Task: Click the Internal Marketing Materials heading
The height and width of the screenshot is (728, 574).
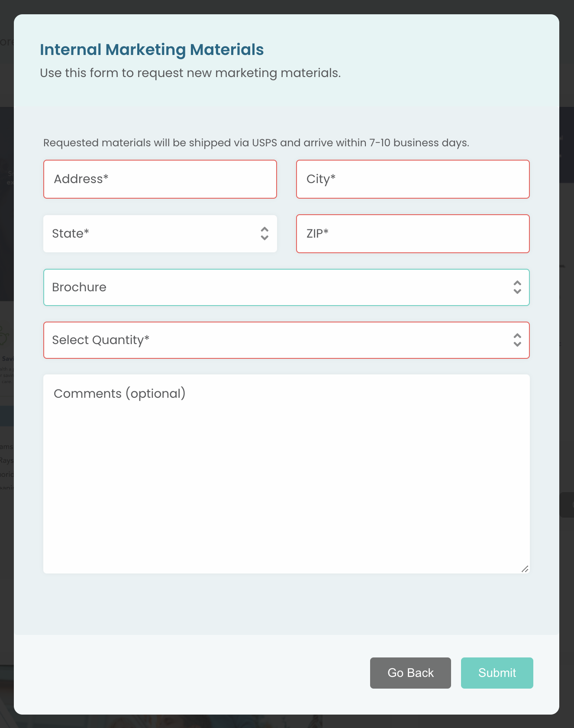Action: (x=152, y=50)
